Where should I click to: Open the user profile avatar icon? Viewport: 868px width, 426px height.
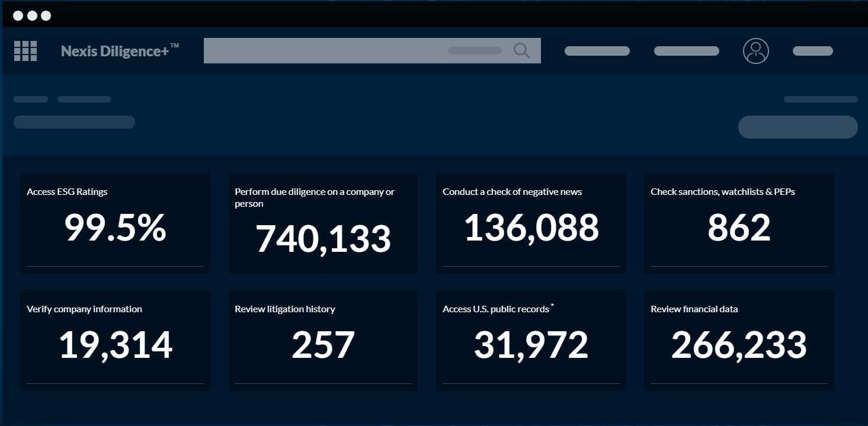click(755, 51)
